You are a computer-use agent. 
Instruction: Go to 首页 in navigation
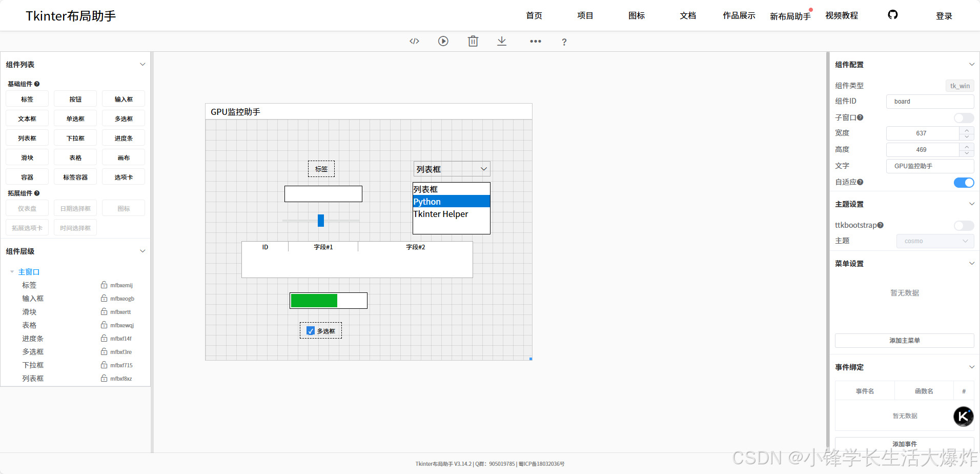coord(534,16)
